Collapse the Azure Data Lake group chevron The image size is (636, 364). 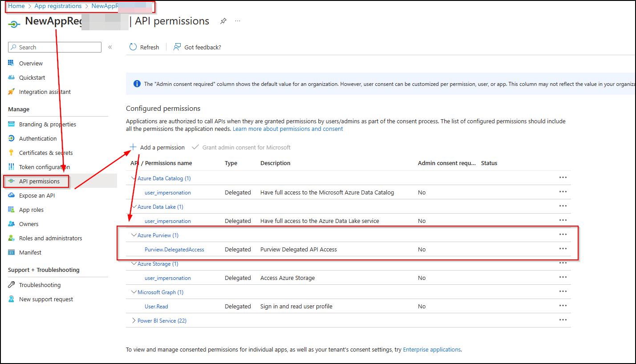[134, 206]
